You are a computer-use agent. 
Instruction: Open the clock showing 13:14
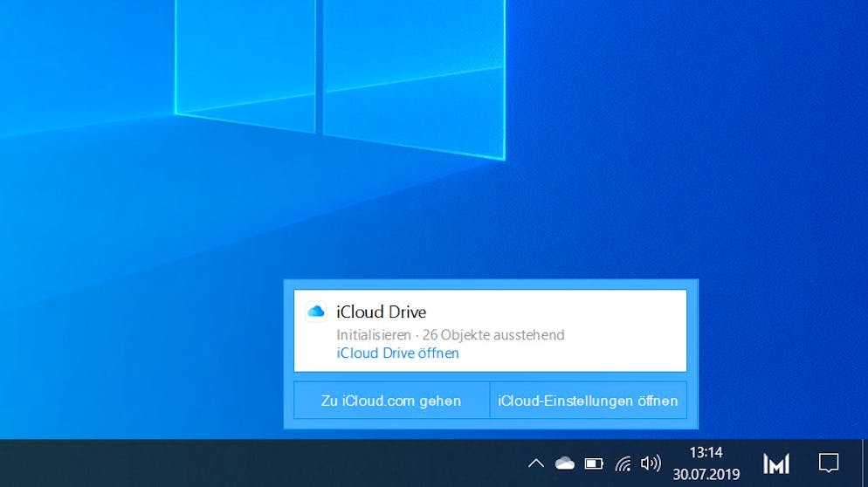click(x=706, y=453)
